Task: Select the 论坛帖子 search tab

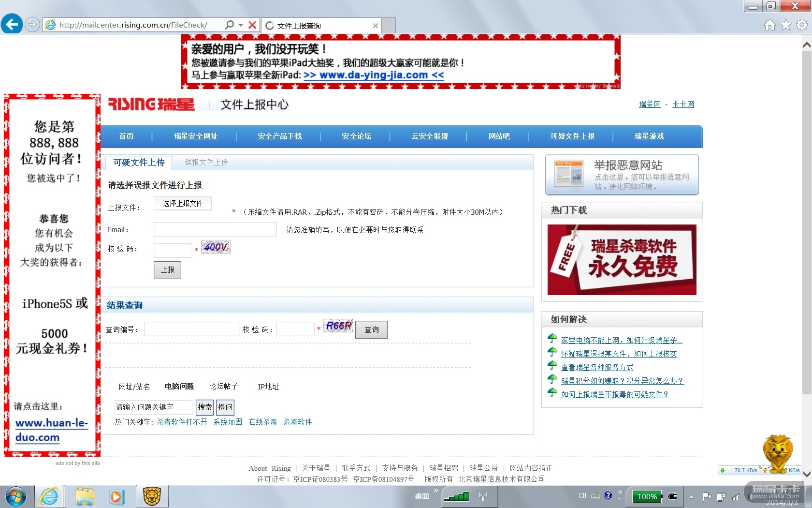Action: pos(224,387)
